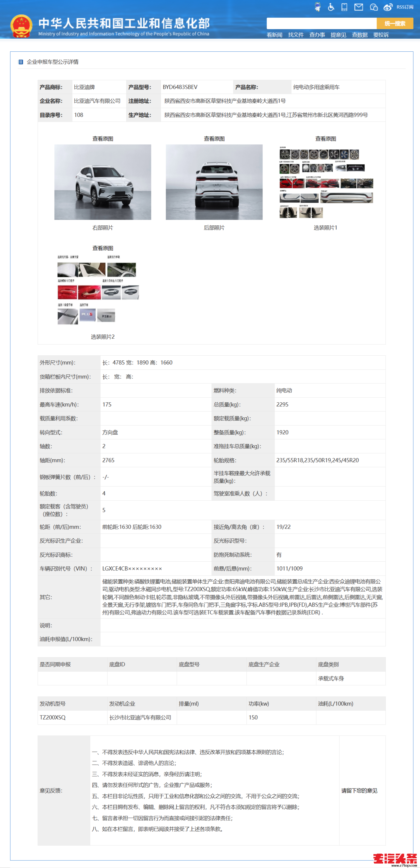
Task: Select the overhang value 1011/1009
Action: pos(289,568)
